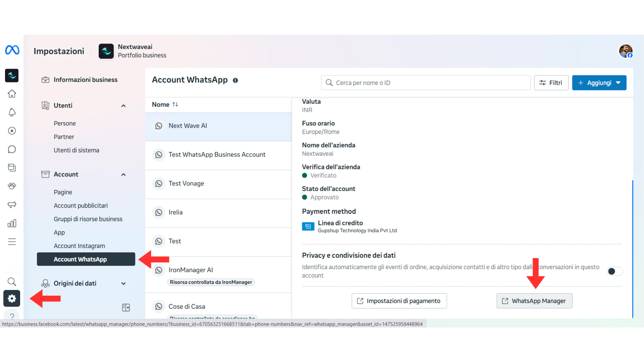This screenshot has height=362, width=644.
Task: Click the WhatsApp Manager button
Action: (x=534, y=301)
